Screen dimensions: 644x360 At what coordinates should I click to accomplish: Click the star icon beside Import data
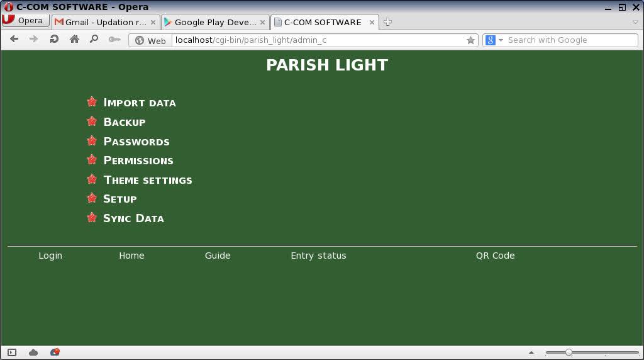pyautogui.click(x=92, y=101)
